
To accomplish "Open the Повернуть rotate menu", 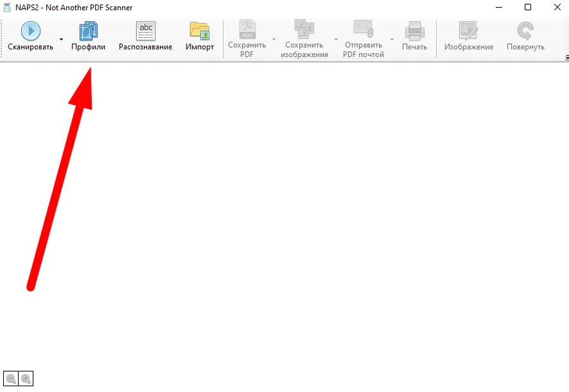I will [x=525, y=38].
